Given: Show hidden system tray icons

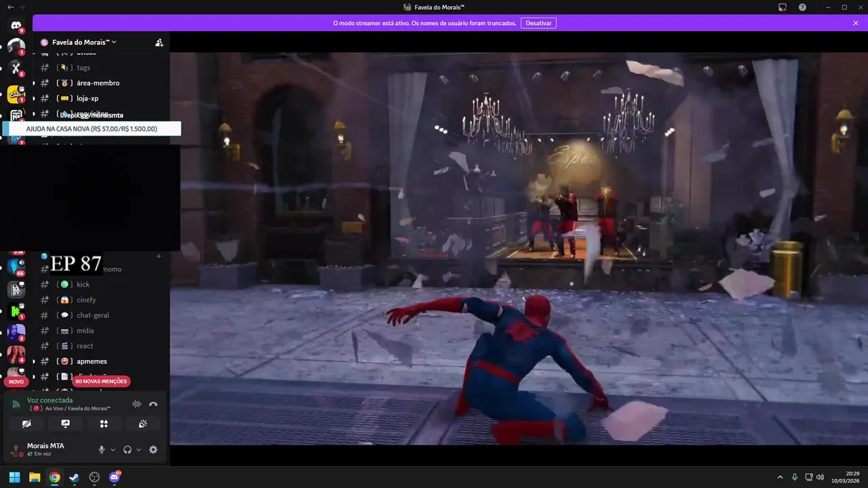Looking at the screenshot, I should tap(780, 477).
